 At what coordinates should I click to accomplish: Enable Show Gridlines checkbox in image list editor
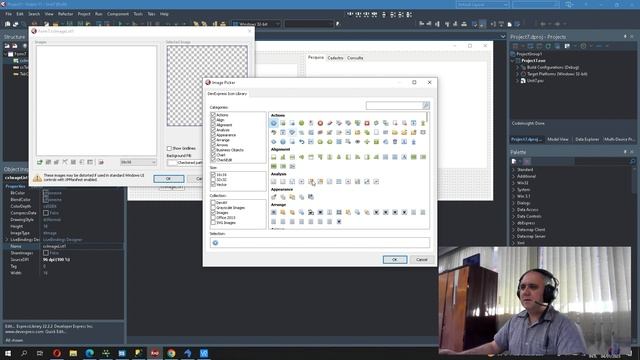coord(169,148)
